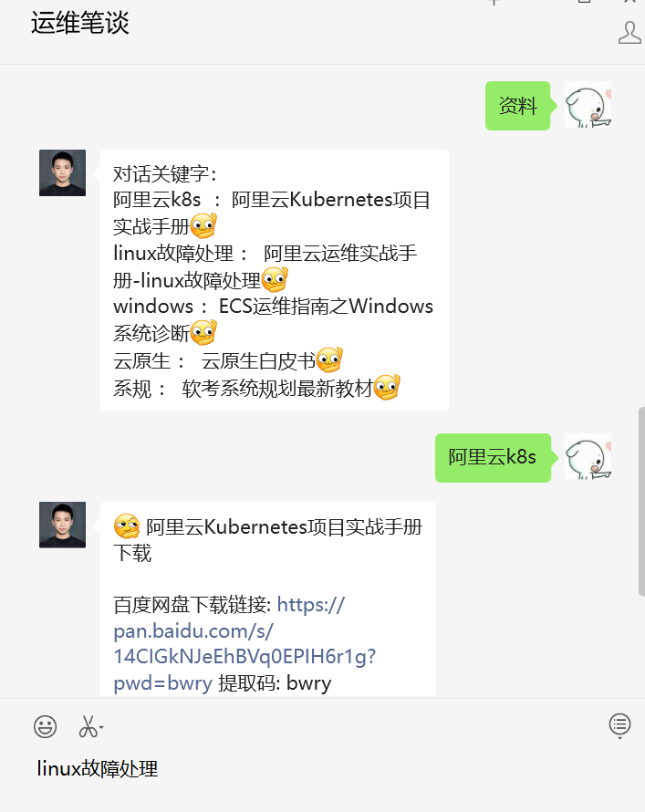645x812 pixels.
Task: Click the keyword list reply message bubble
Action: [x=275, y=280]
